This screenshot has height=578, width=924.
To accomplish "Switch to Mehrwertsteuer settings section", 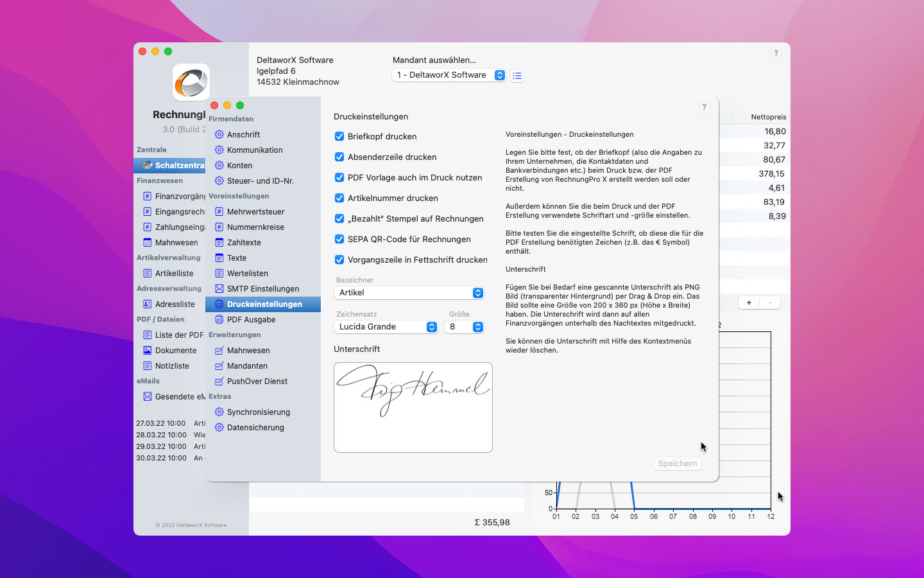I will click(x=255, y=212).
